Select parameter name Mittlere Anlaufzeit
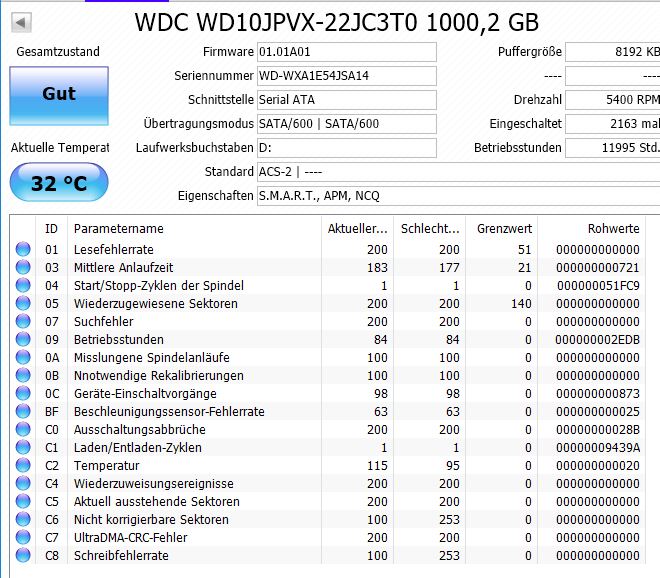 click(x=123, y=268)
